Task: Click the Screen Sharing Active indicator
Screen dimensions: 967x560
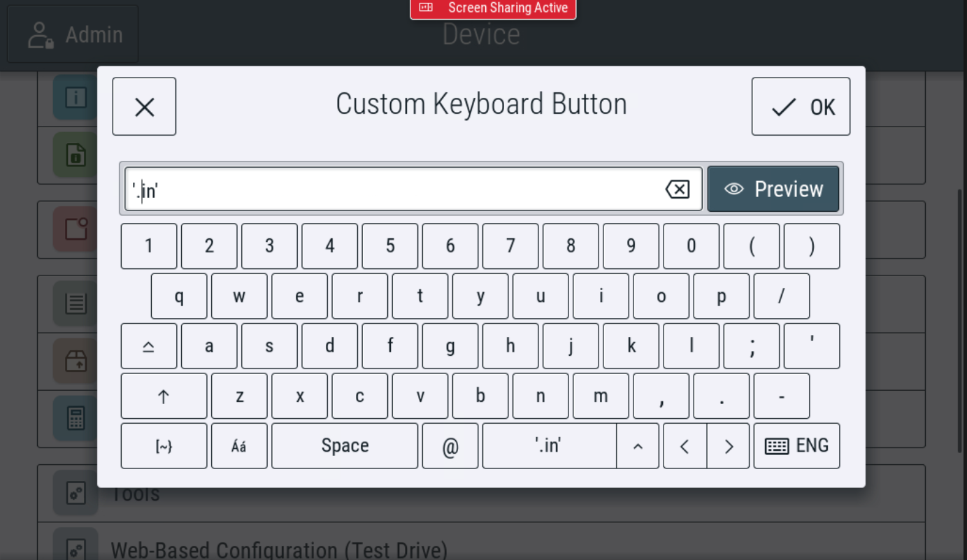Action: click(493, 8)
